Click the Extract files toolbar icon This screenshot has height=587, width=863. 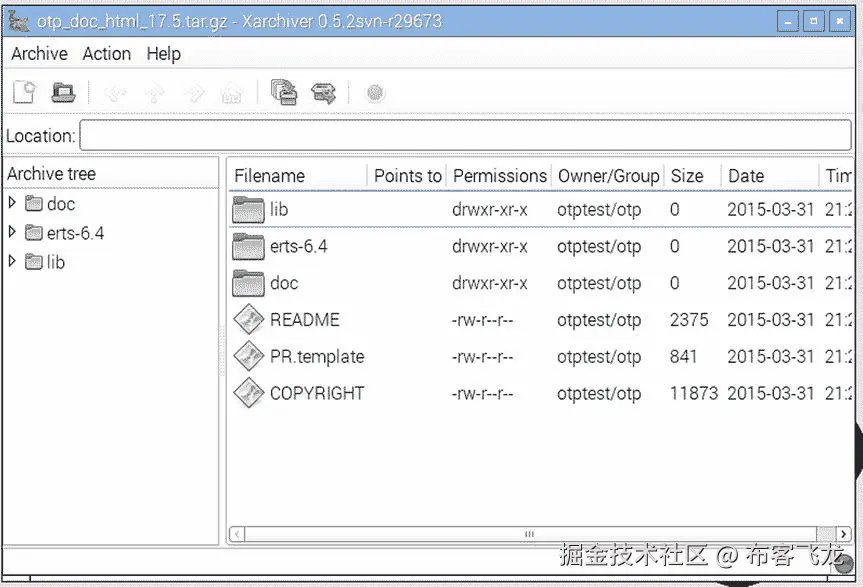tap(324, 91)
